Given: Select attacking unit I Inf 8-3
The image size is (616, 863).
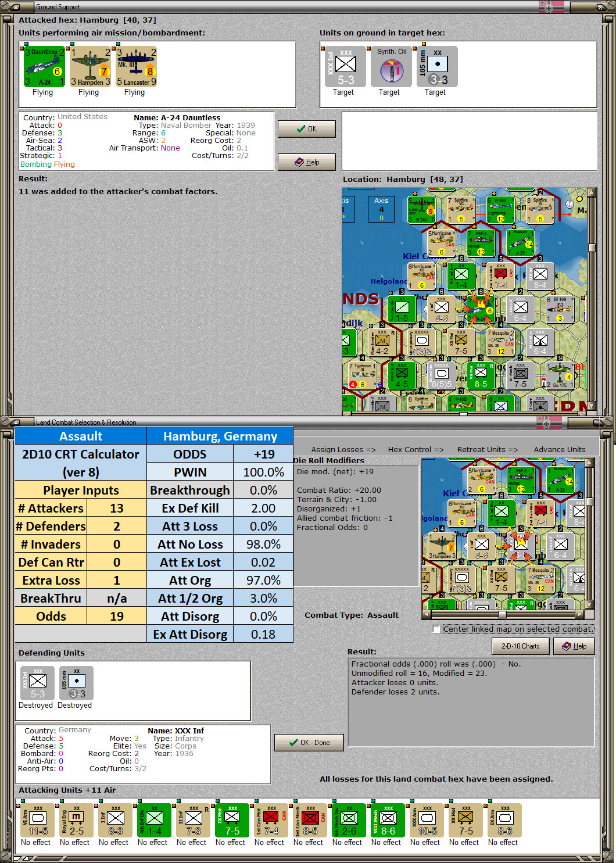Looking at the screenshot, I should [x=116, y=821].
